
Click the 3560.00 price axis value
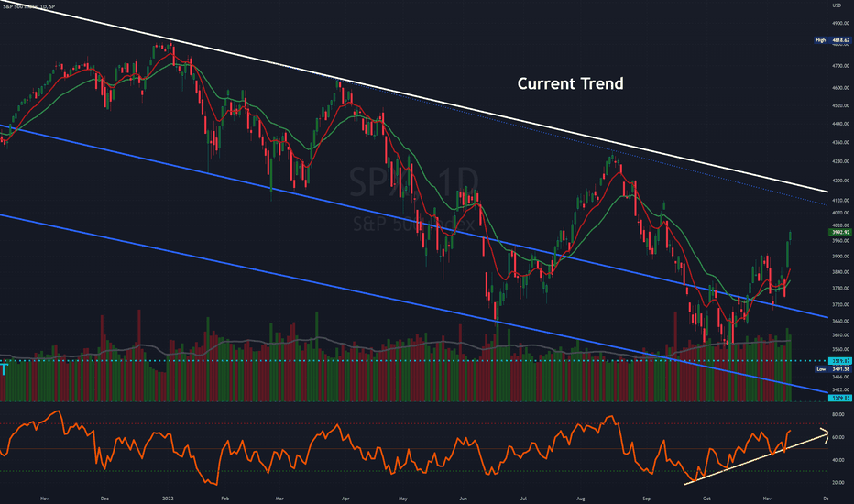840,350
